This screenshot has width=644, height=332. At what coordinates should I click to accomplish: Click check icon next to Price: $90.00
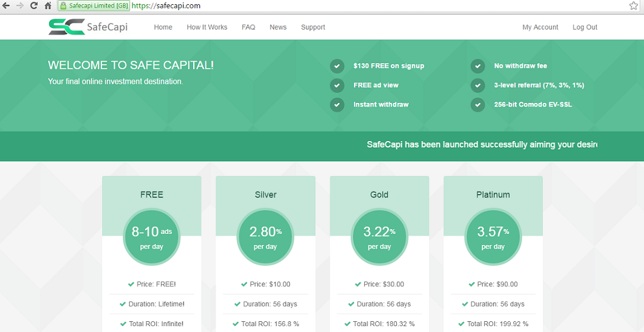(x=472, y=284)
